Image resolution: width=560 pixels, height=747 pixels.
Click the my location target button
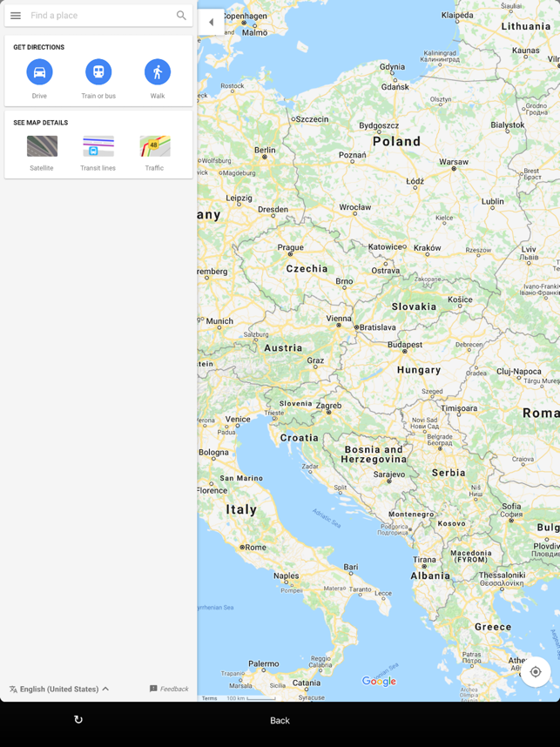tap(536, 672)
